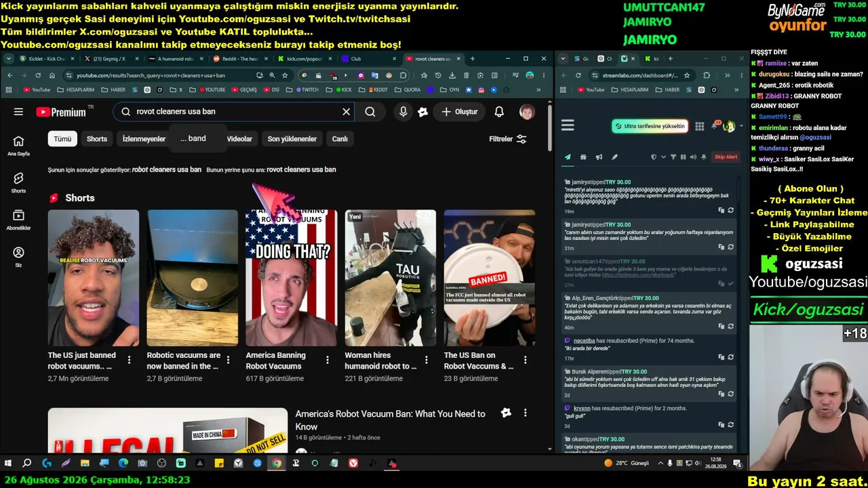Image resolution: width=868 pixels, height=488 pixels.
Task: Open the 'Woman hires humanoid robot' short thumbnail
Action: click(x=391, y=278)
